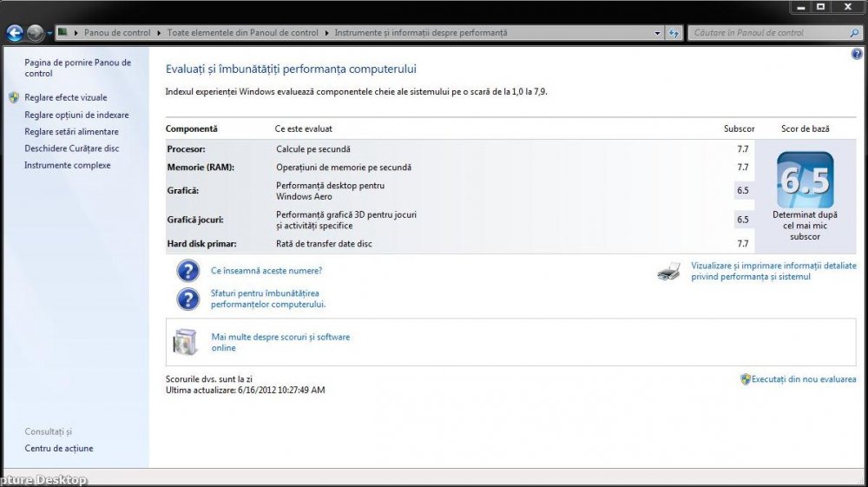Click the 'Componentă' column header
This screenshot has height=487, width=868.
(x=192, y=129)
